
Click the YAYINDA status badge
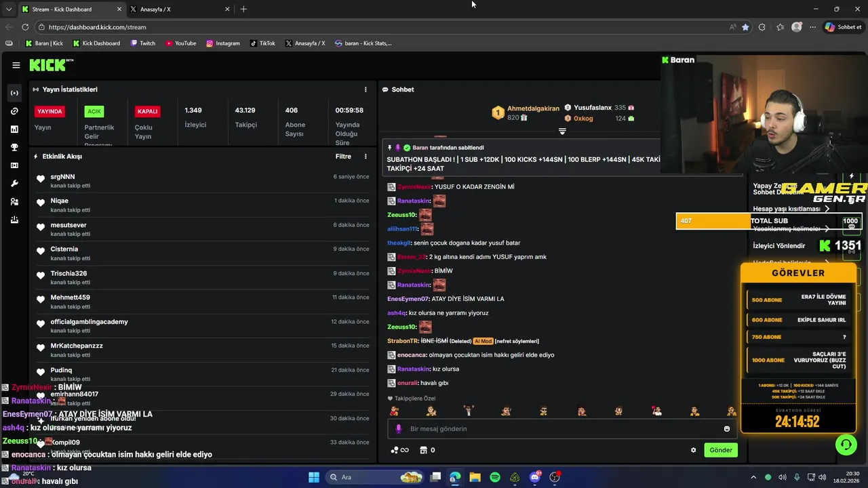click(50, 111)
